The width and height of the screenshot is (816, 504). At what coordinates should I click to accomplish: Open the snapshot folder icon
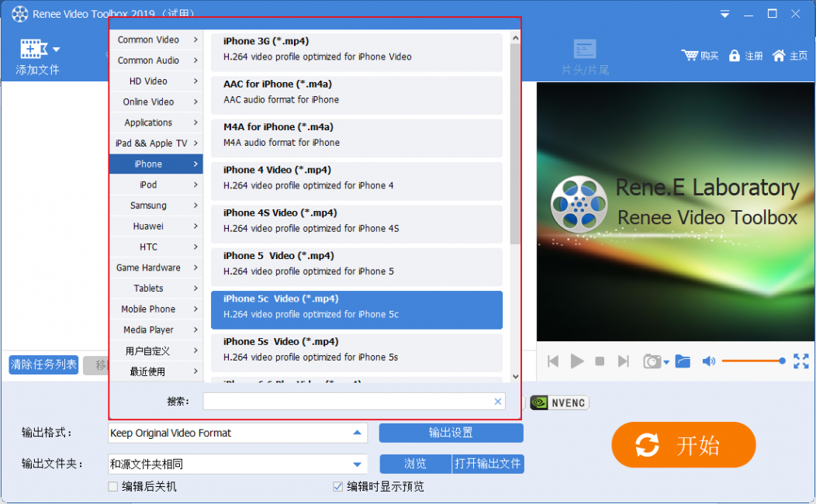[x=683, y=361]
